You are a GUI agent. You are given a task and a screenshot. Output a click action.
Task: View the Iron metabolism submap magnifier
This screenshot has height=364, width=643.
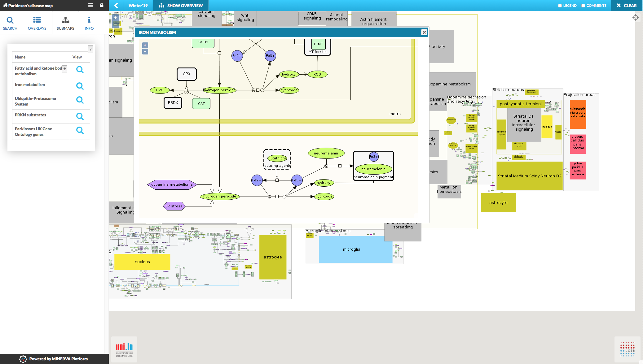pos(80,86)
